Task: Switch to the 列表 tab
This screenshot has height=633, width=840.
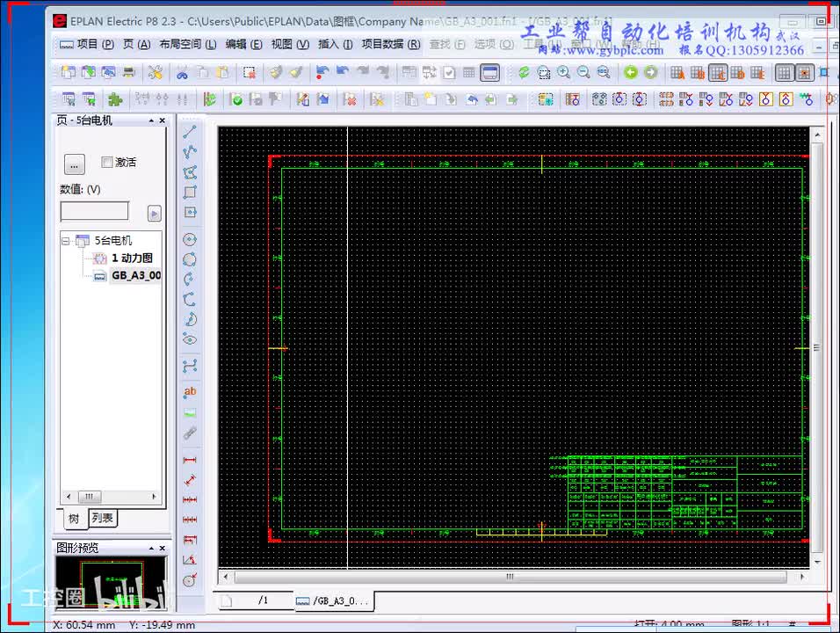Action: pyautogui.click(x=103, y=519)
